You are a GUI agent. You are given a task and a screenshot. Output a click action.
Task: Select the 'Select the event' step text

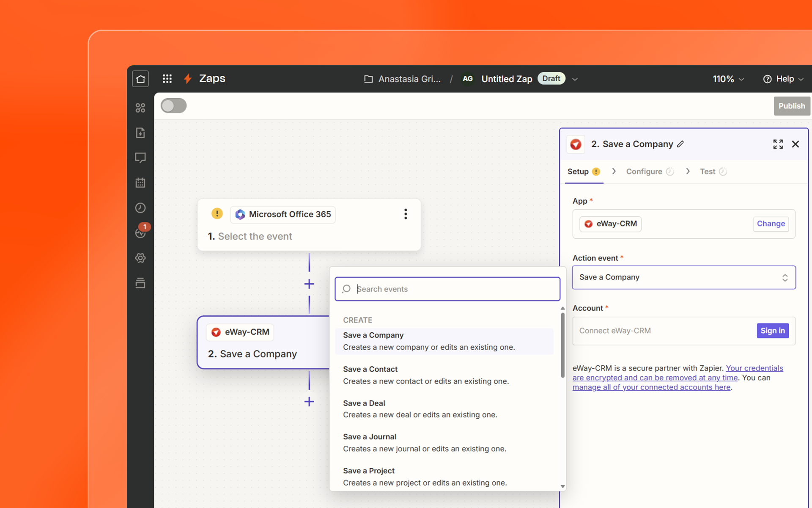(255, 236)
